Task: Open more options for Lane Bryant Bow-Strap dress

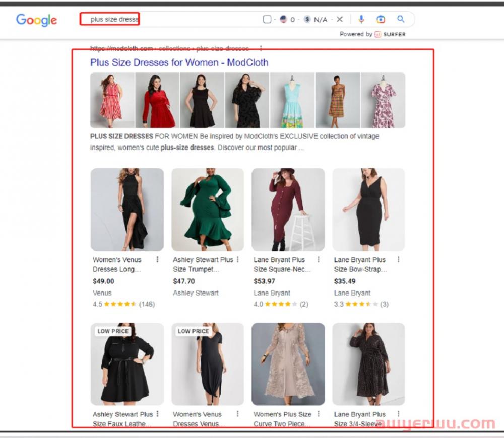Action: (x=398, y=259)
